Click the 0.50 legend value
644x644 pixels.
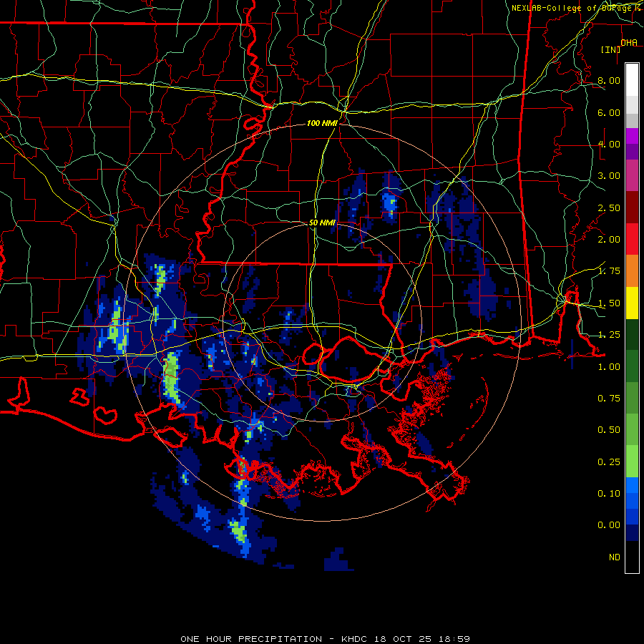[609, 430]
